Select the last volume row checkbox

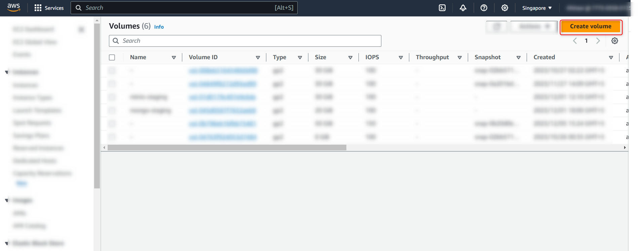[x=112, y=137]
